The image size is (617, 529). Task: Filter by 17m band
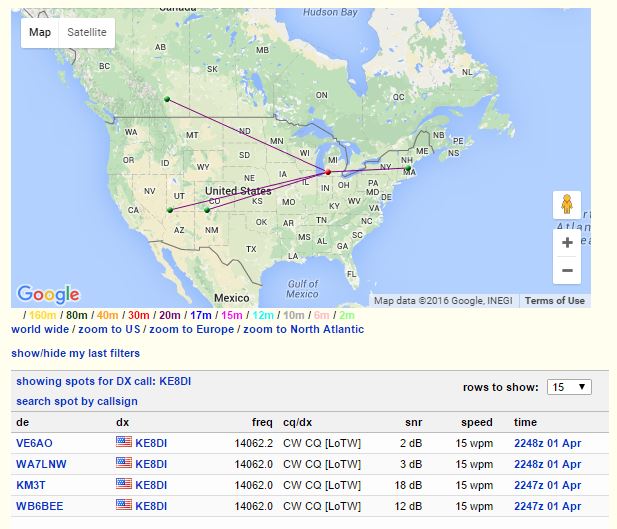point(201,315)
